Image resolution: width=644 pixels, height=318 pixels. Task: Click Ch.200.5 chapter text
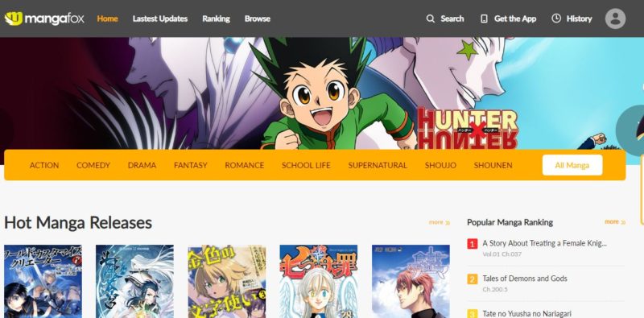(x=495, y=290)
